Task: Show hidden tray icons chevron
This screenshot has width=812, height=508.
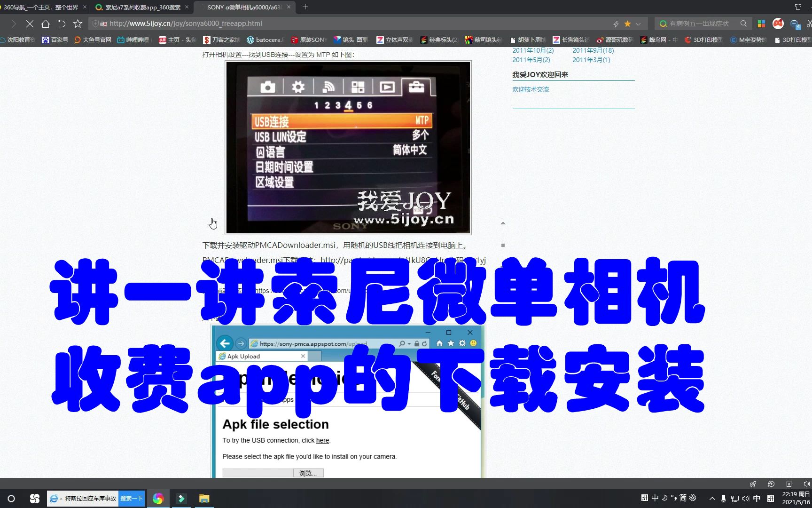Action: click(712, 499)
